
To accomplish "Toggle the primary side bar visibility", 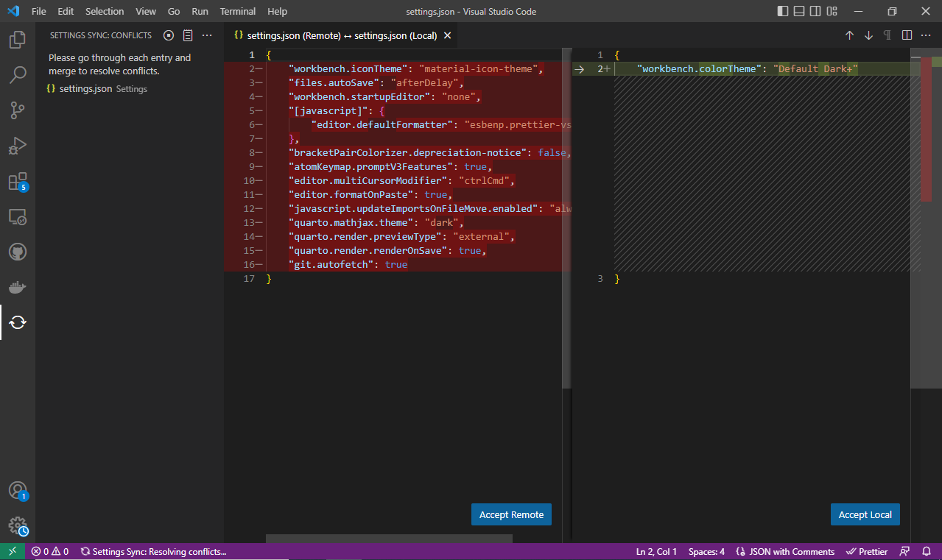I will coord(782,12).
